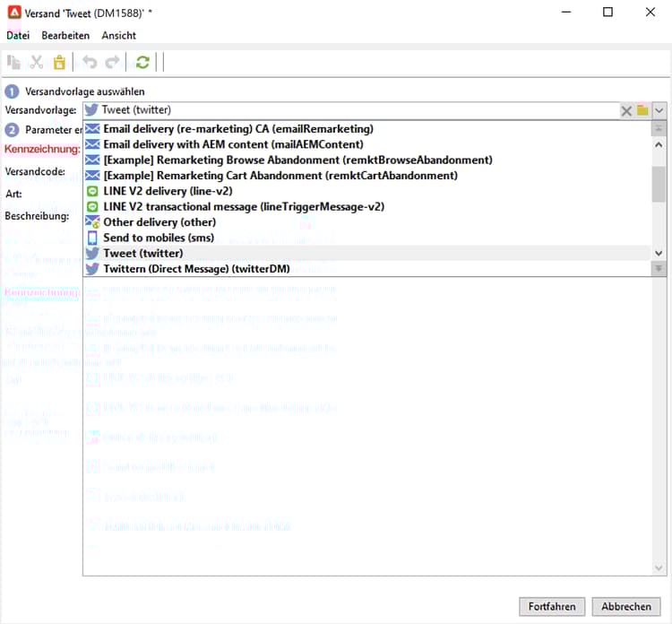Collapse the Versandvorlage dropdown arrow

pyautogui.click(x=659, y=110)
